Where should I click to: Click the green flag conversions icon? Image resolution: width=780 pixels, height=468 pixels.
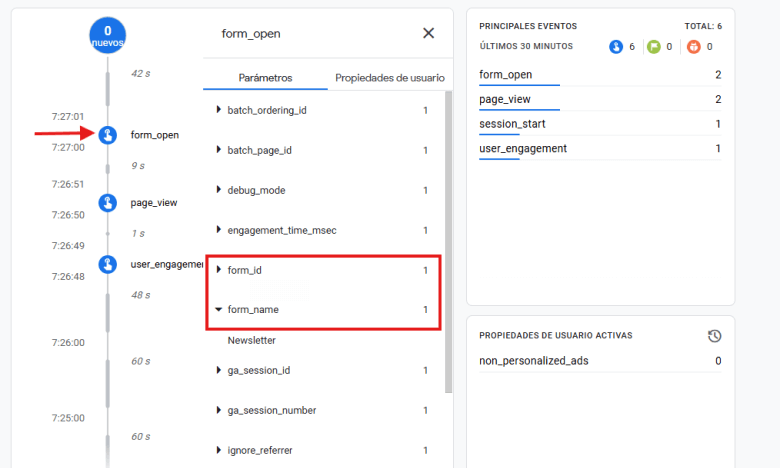654,47
